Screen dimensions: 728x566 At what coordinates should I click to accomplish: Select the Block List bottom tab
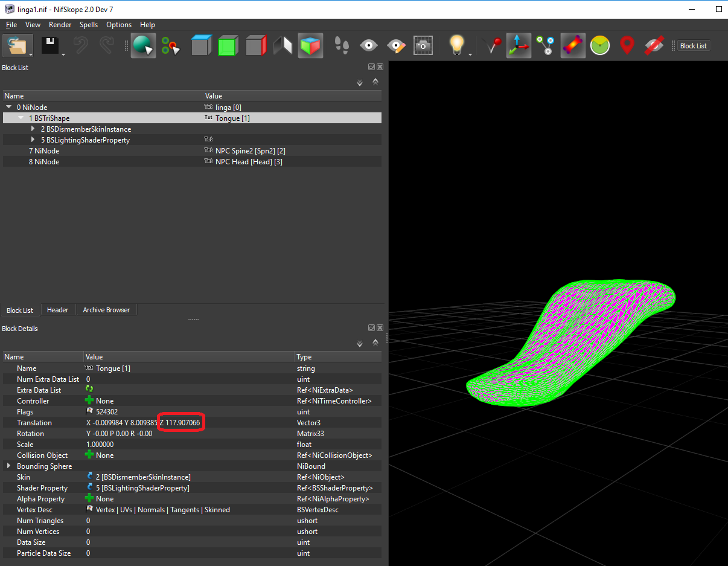click(20, 310)
